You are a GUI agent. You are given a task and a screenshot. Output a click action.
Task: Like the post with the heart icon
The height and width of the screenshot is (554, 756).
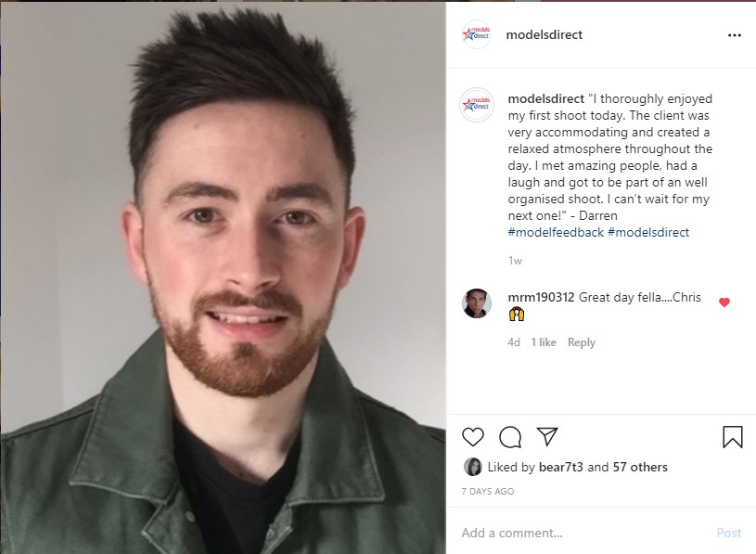pyautogui.click(x=472, y=437)
